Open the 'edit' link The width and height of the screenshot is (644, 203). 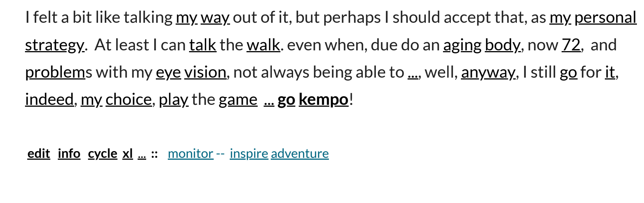(39, 154)
